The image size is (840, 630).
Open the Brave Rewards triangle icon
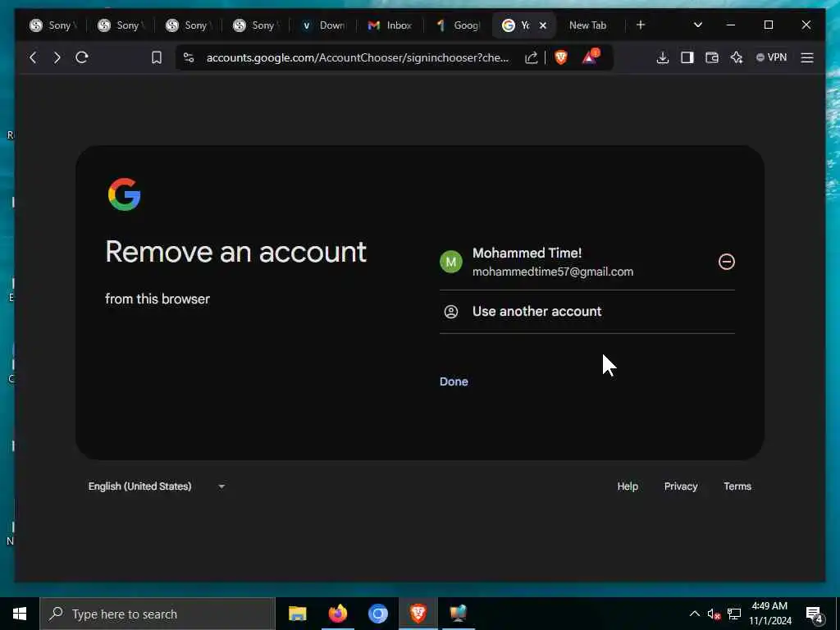[591, 57]
